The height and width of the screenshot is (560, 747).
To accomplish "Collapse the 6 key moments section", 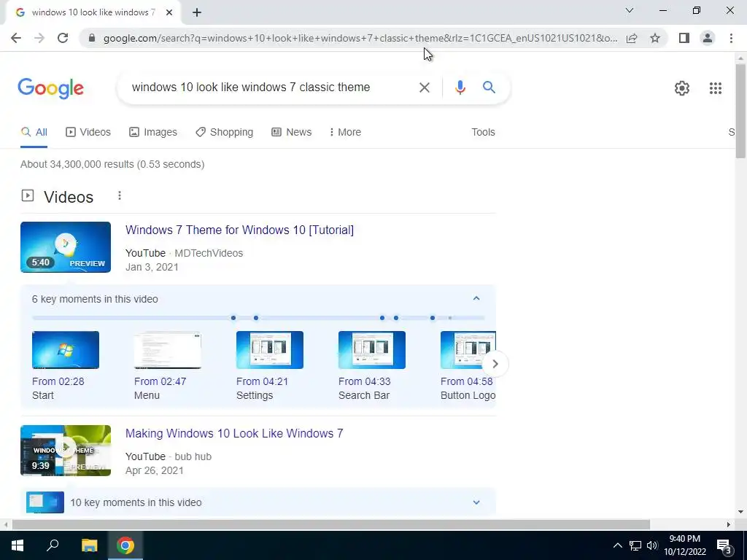I will 476,298.
